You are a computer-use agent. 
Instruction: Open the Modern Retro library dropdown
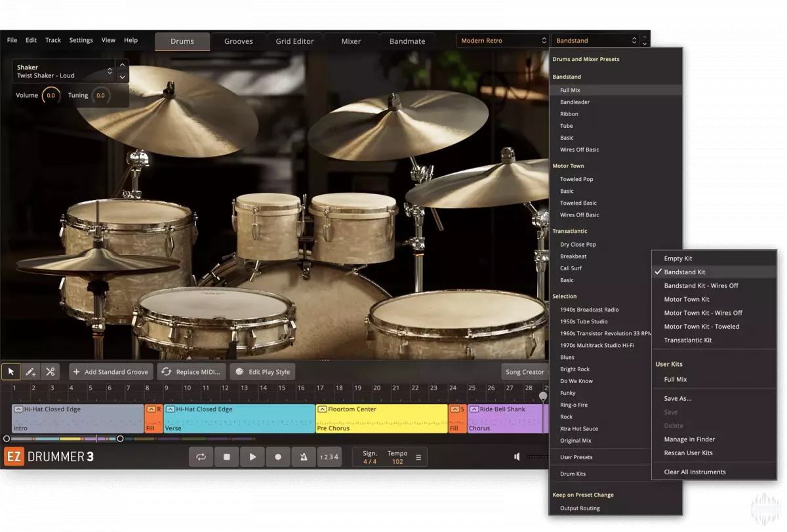[502, 41]
